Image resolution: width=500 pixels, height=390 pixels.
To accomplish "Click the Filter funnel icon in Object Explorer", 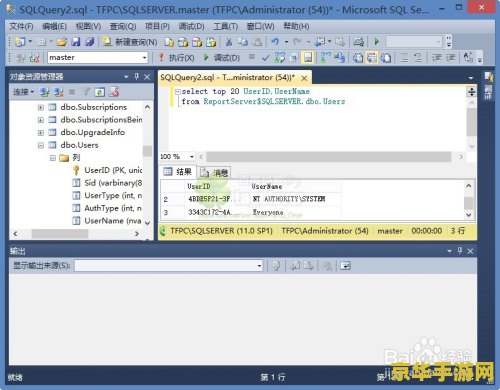I will (x=86, y=92).
